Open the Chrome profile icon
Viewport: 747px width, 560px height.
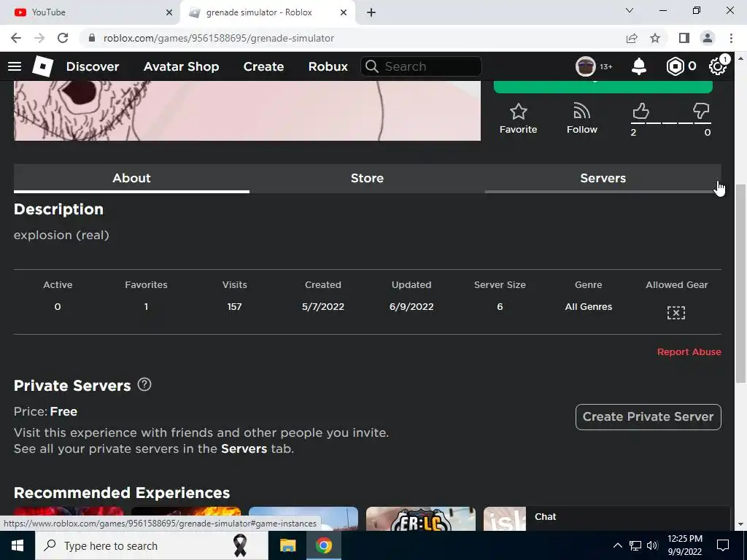[708, 38]
